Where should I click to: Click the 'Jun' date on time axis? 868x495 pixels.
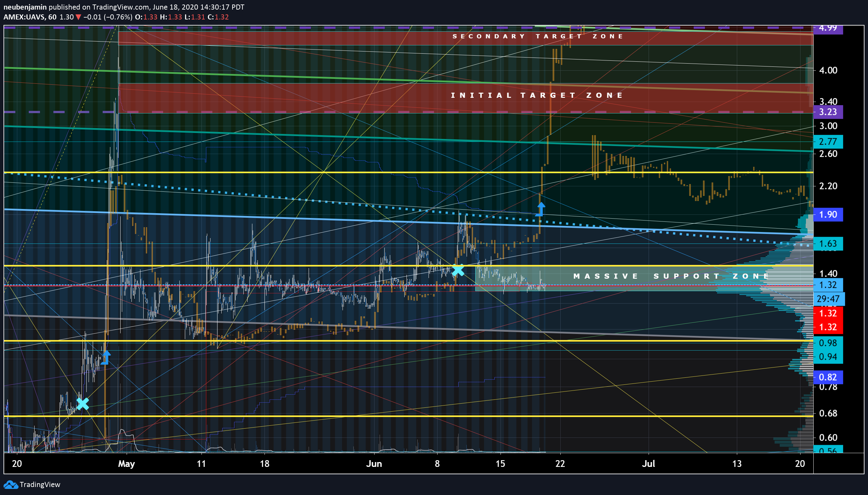[374, 464]
